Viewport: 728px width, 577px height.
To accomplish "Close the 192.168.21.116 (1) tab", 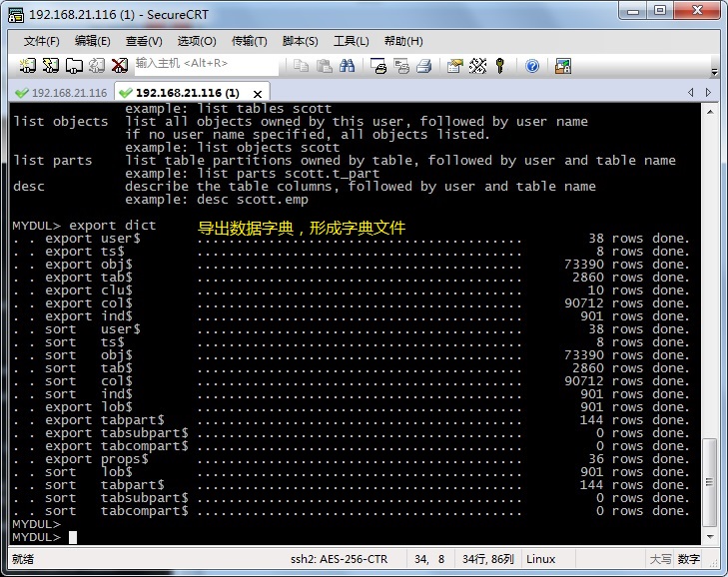I will (x=258, y=94).
